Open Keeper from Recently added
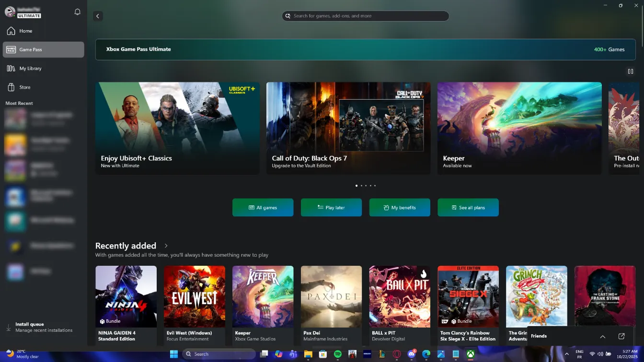This screenshot has height=362, width=644. pos(263,296)
